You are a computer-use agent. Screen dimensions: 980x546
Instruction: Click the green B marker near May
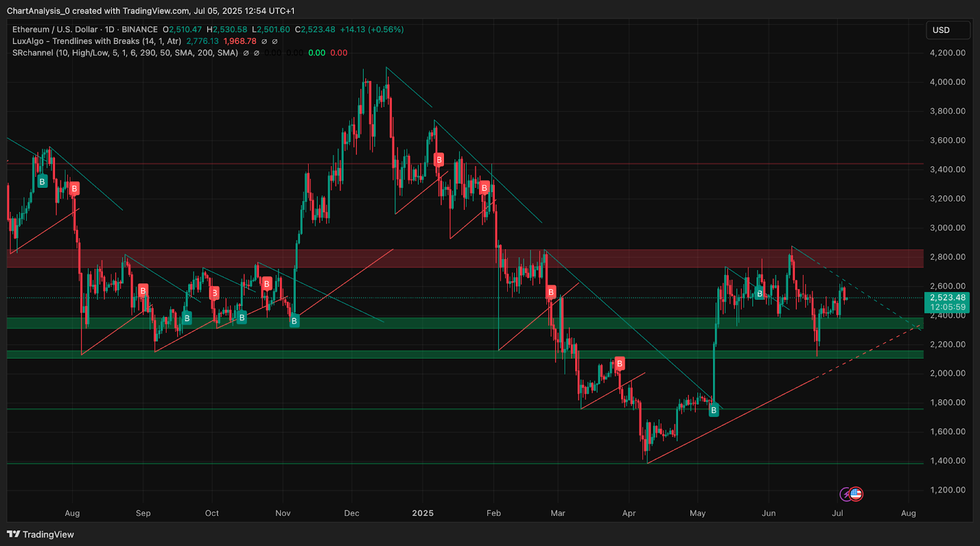(714, 411)
